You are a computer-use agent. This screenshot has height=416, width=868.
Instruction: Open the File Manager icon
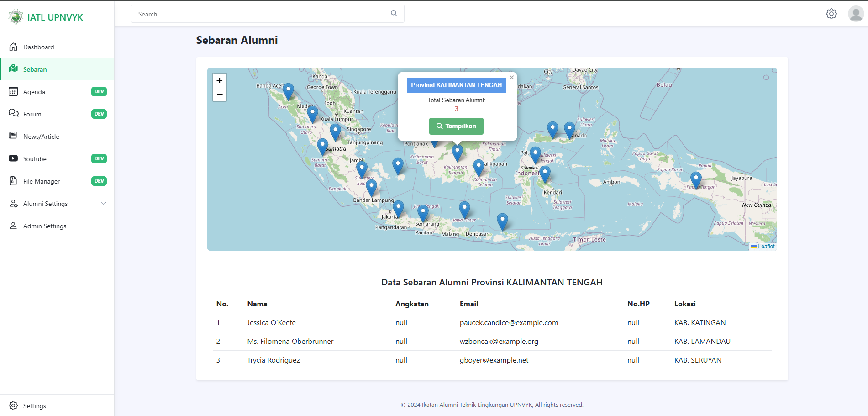coord(13,181)
